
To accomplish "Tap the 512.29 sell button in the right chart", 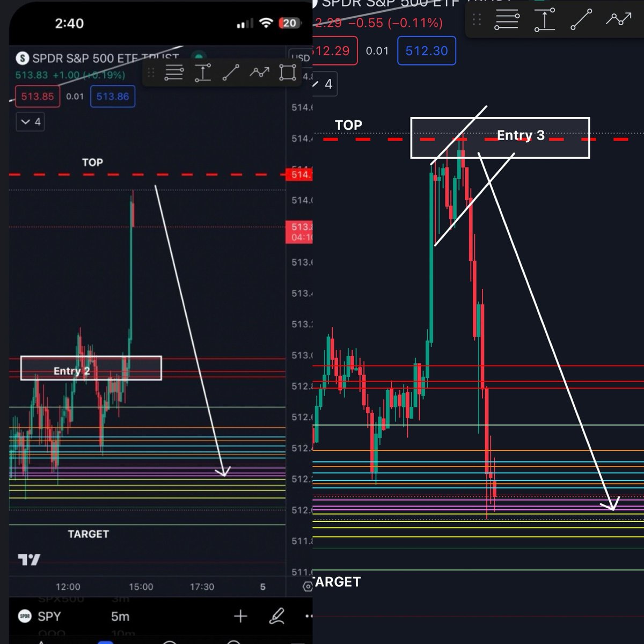I will click(x=334, y=51).
